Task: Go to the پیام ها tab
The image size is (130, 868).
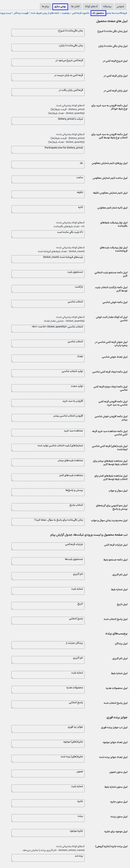Action: click(x=45, y=6)
